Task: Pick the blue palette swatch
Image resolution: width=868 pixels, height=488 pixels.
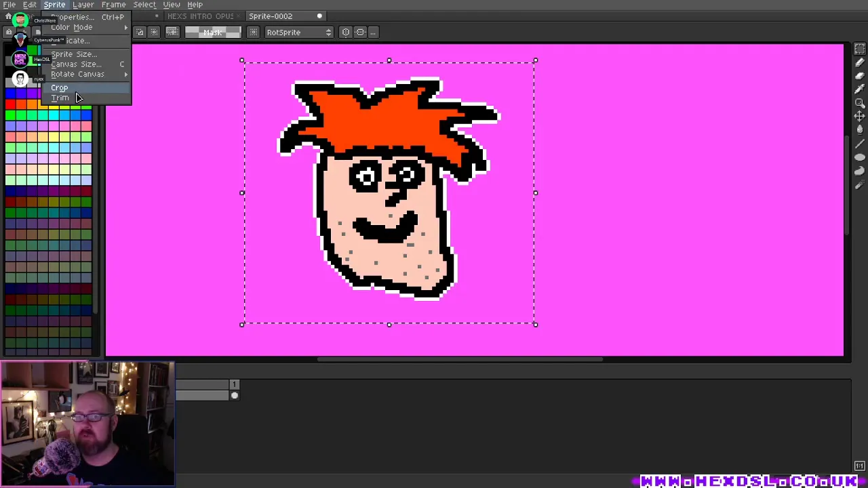Action: 10,94
